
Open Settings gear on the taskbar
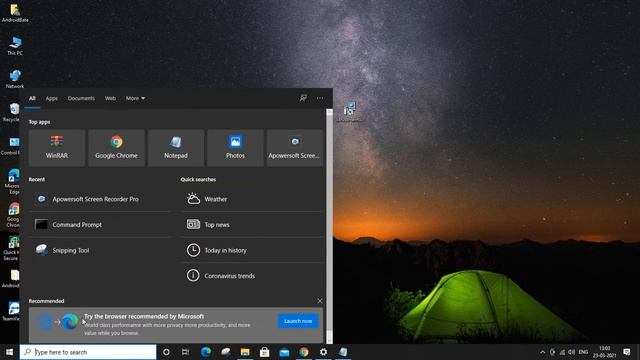[x=323, y=352]
